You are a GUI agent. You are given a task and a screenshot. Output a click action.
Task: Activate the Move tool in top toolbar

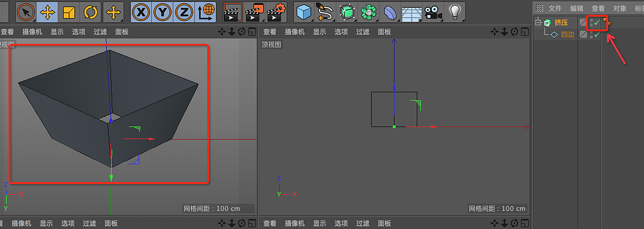pos(47,13)
